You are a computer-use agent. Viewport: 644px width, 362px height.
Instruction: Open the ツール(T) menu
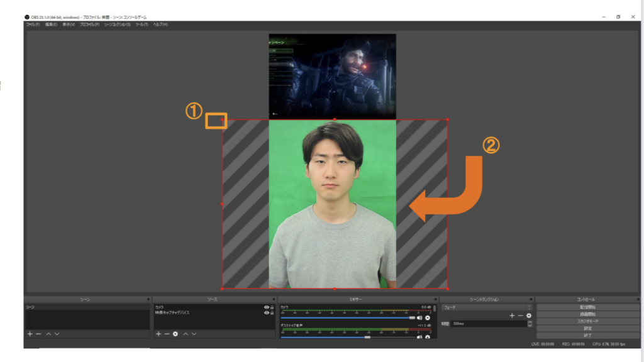(x=142, y=25)
